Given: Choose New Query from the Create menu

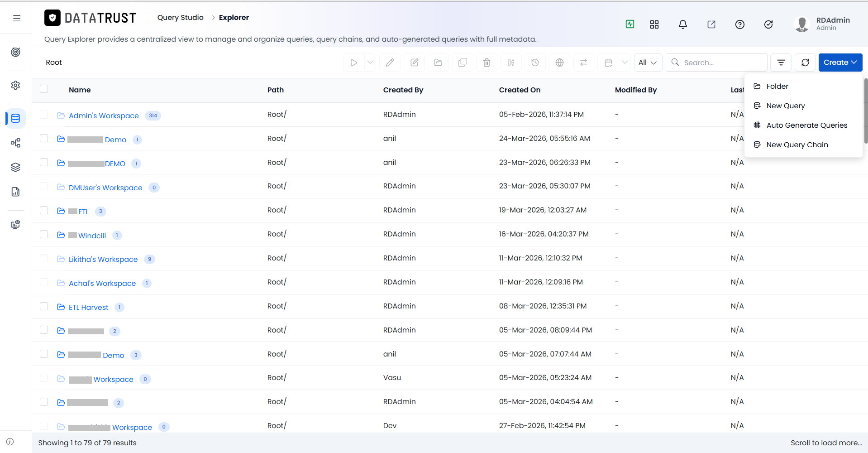Looking at the screenshot, I should (803, 106).
